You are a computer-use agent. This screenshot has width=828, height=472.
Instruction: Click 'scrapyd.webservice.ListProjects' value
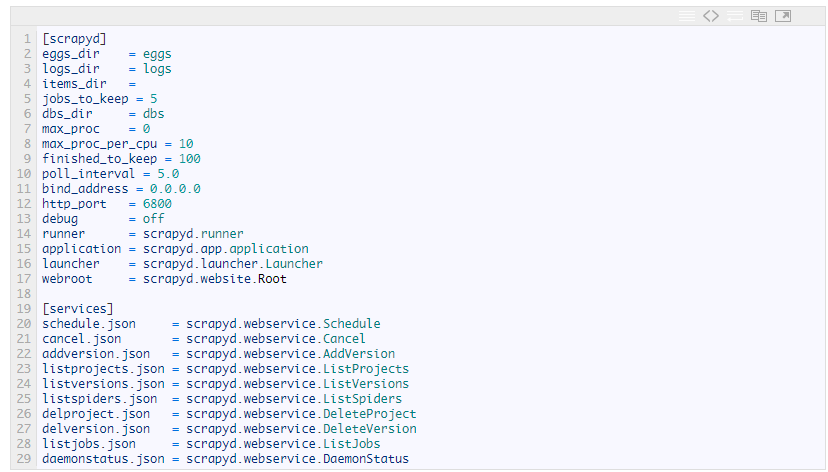pos(297,369)
